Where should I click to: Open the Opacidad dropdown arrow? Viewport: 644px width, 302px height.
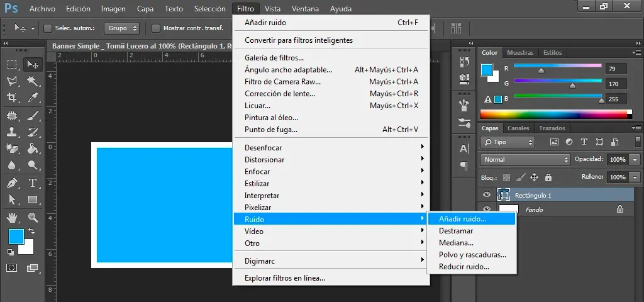click(635, 159)
